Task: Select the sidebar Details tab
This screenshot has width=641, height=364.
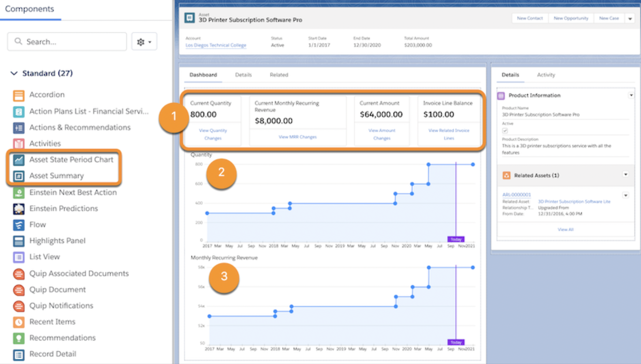Action: point(510,75)
